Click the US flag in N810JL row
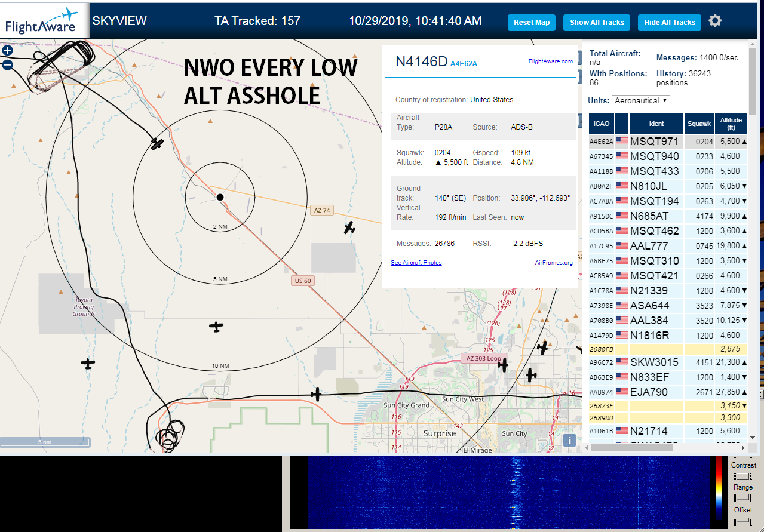The image size is (764, 532). 622,186
